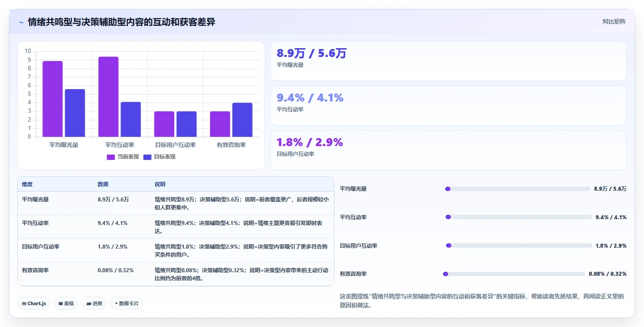The image size is (644, 327).
Task: Select the 目标用户互动率 table row label
Action: [41, 246]
